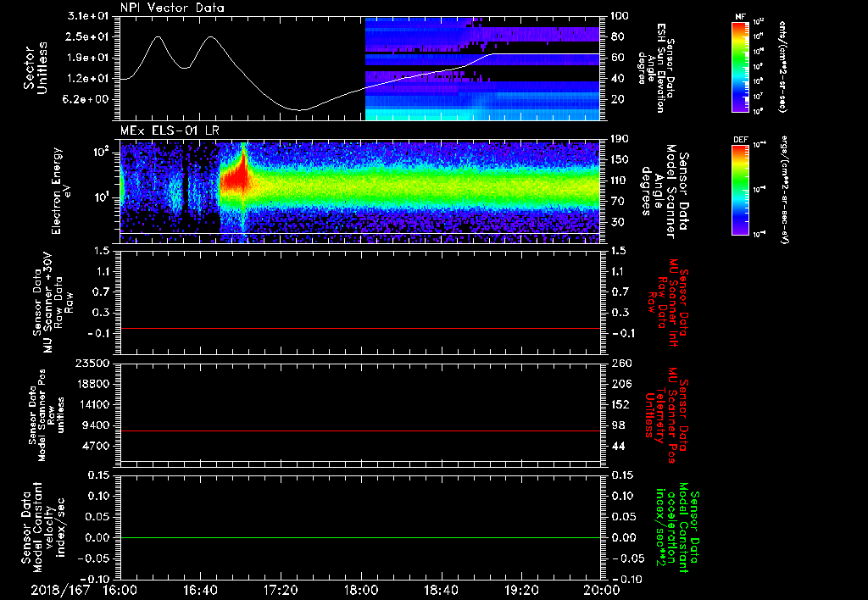Click the 18800 scanner position tick

coord(93,384)
